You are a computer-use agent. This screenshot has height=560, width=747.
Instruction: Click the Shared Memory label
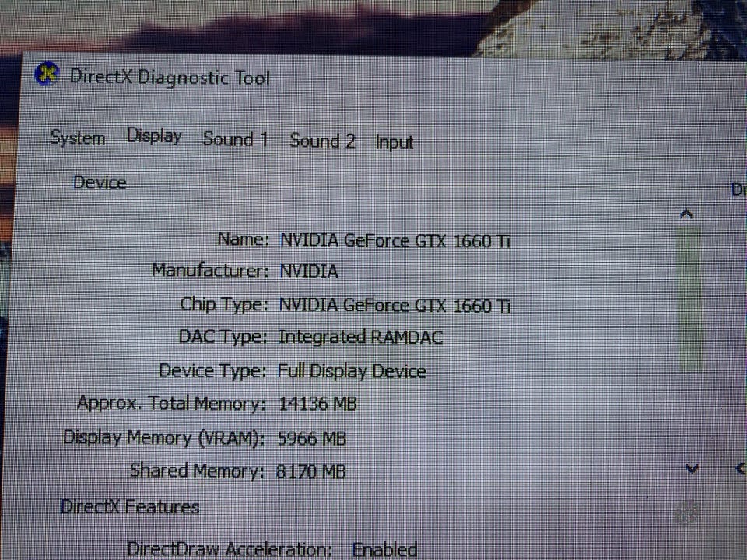[x=197, y=471]
